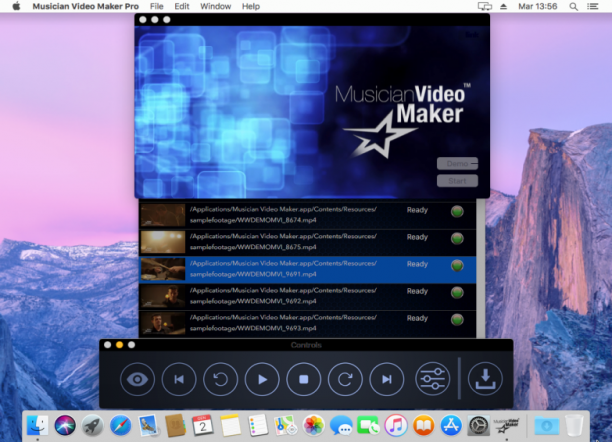Click the download export button in Controls

click(x=486, y=379)
